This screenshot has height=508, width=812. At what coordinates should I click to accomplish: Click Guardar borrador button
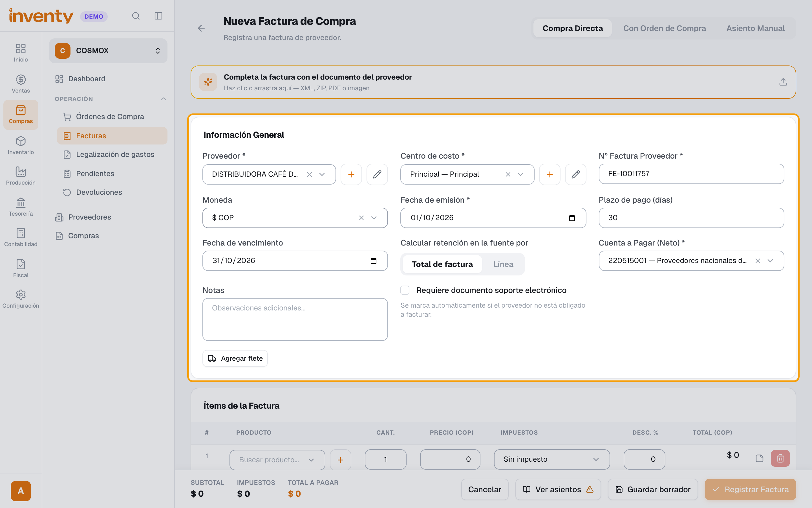(653, 490)
